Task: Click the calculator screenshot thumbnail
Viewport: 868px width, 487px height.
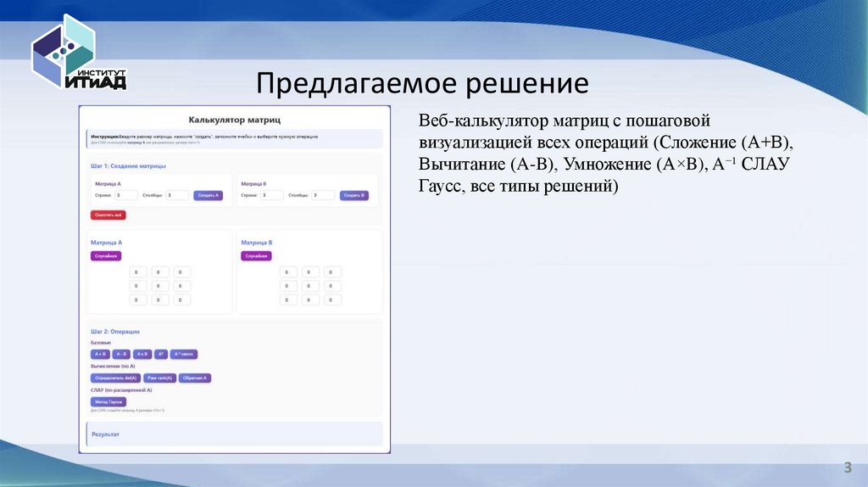Action: coord(235,279)
